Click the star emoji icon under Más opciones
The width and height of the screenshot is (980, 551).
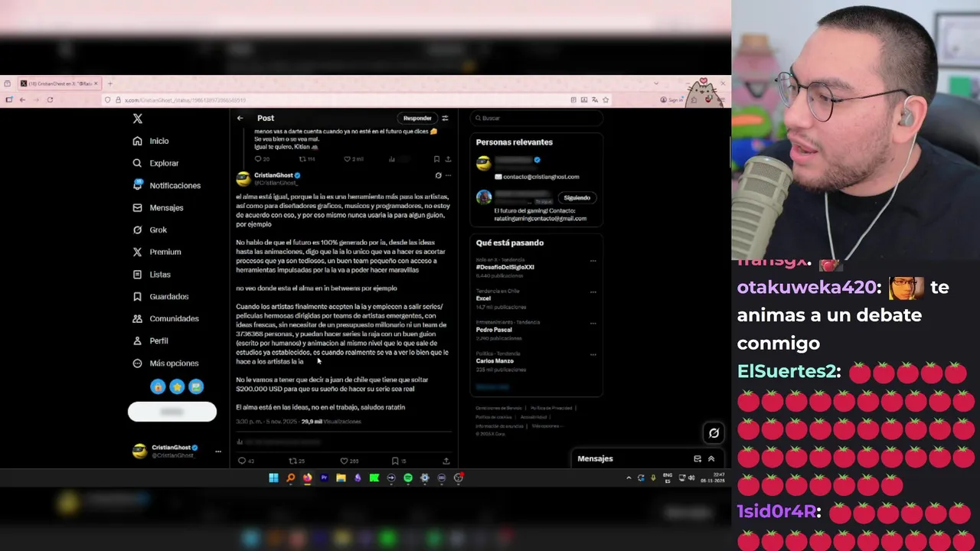(x=177, y=386)
